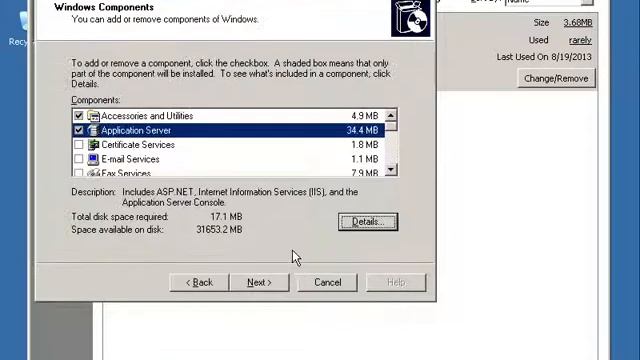Click the 1.8 MB size value
640x360 pixels.
pos(364,144)
